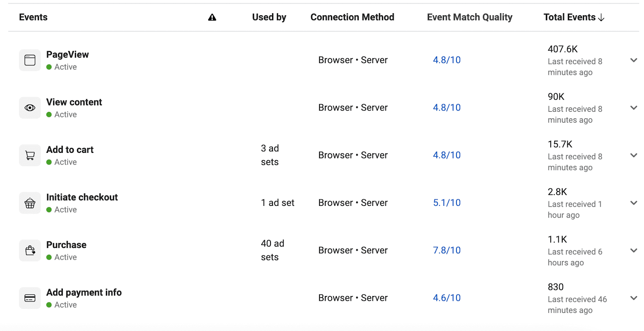Click Browser • Server in Add payment info row
This screenshot has width=644, height=331.
click(353, 298)
